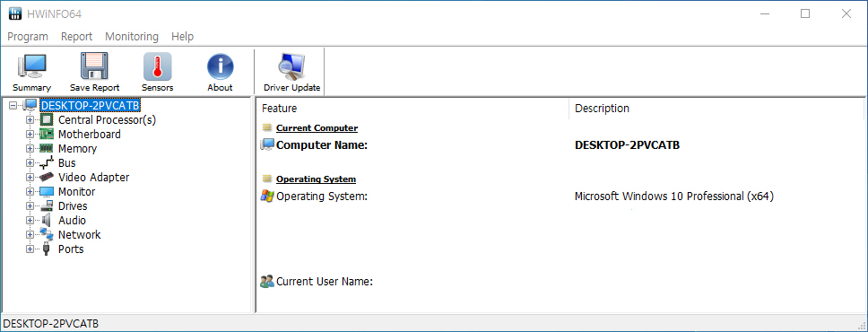Click the users icon beside Current User Name

click(267, 281)
